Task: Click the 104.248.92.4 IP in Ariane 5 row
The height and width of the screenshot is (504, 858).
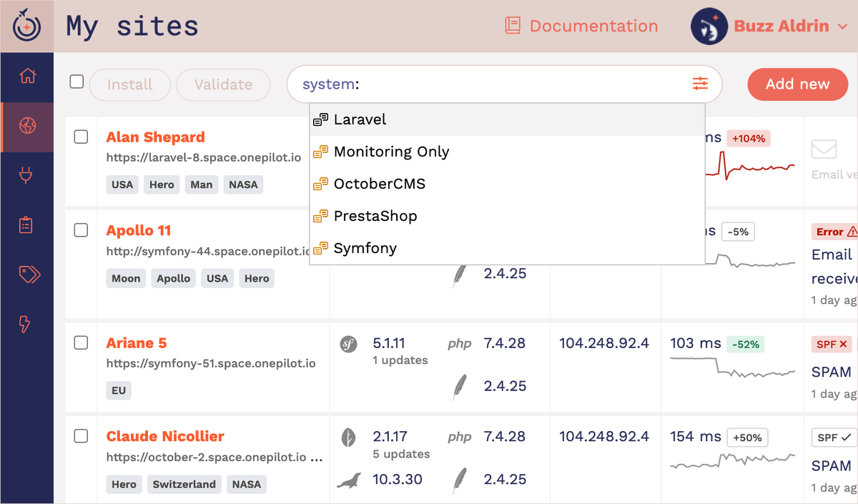Action: click(604, 343)
